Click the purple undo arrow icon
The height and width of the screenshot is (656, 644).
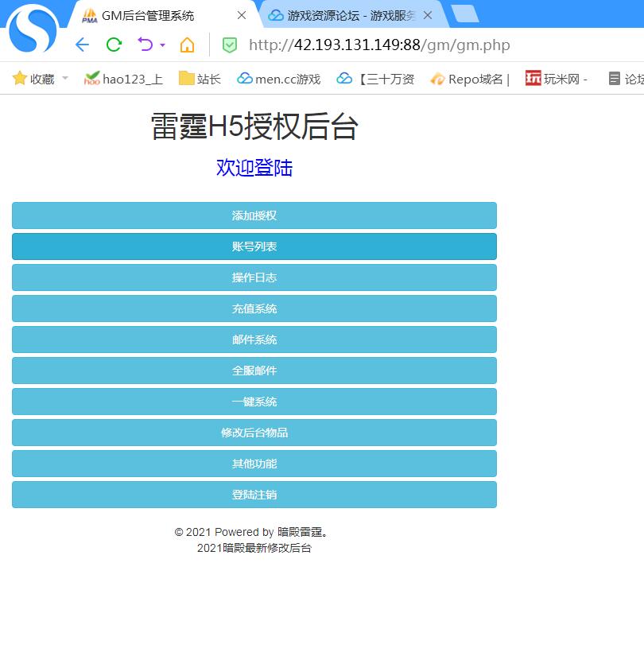tap(145, 45)
